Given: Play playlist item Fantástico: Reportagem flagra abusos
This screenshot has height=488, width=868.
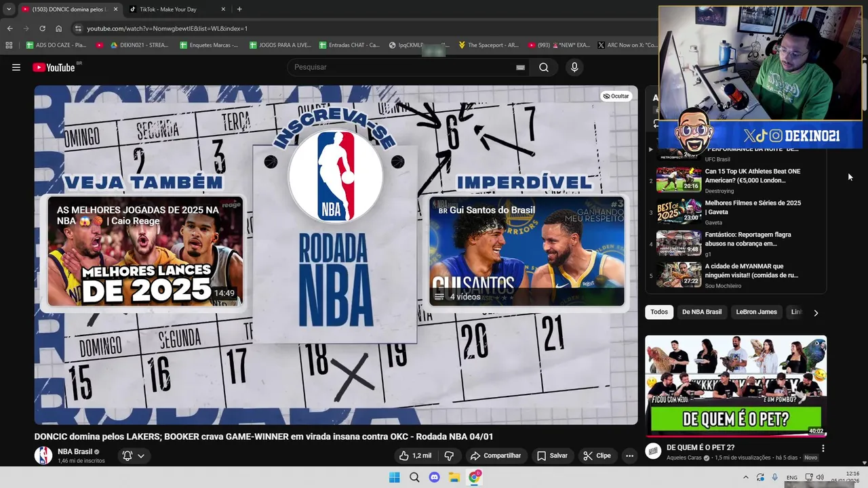Looking at the screenshot, I should [x=736, y=243].
